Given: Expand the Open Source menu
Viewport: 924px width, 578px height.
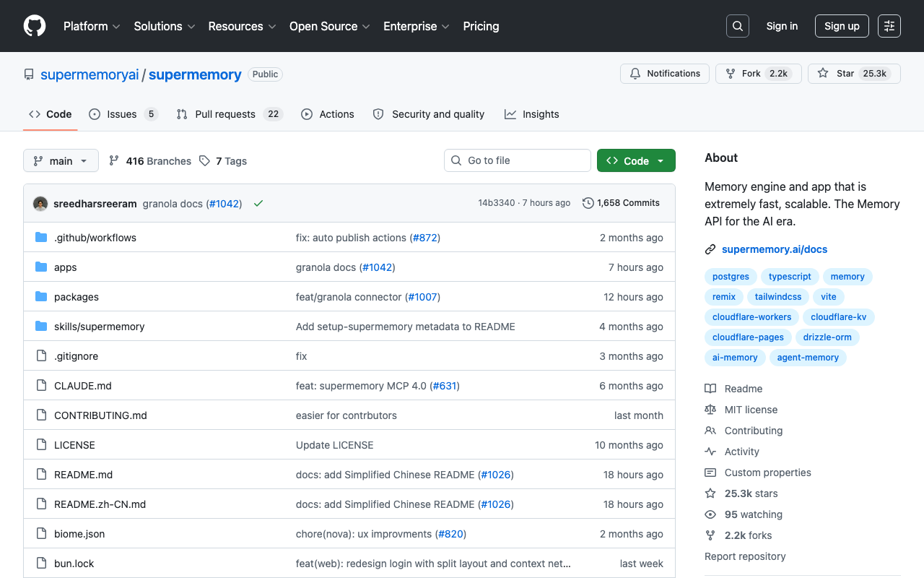Looking at the screenshot, I should [330, 26].
